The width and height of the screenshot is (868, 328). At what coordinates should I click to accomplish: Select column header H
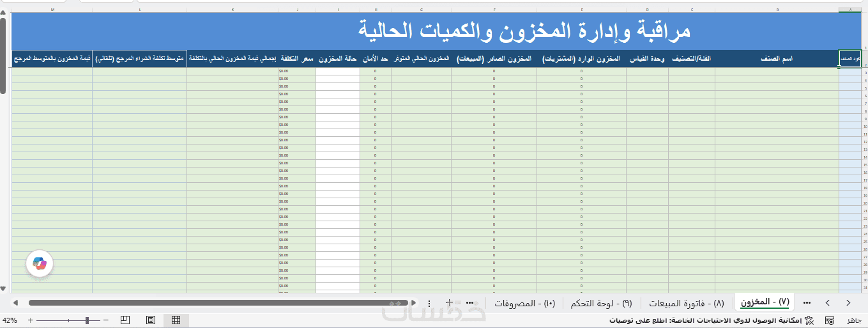coord(376,10)
